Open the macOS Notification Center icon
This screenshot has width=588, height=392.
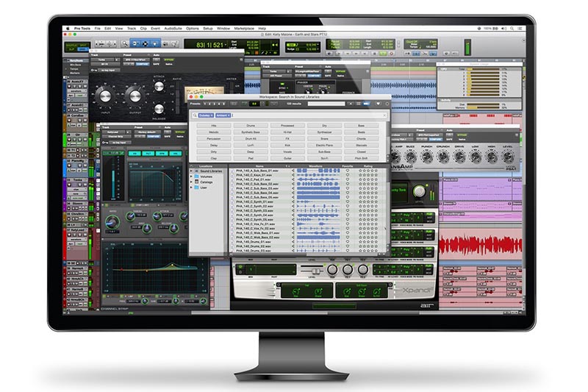point(520,29)
